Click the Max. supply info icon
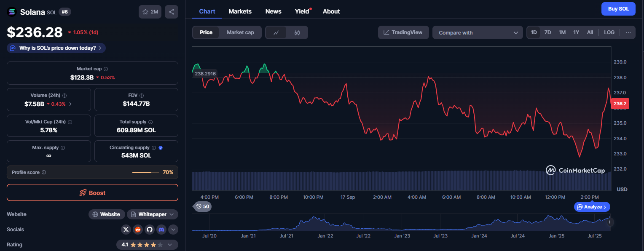 [x=63, y=148]
